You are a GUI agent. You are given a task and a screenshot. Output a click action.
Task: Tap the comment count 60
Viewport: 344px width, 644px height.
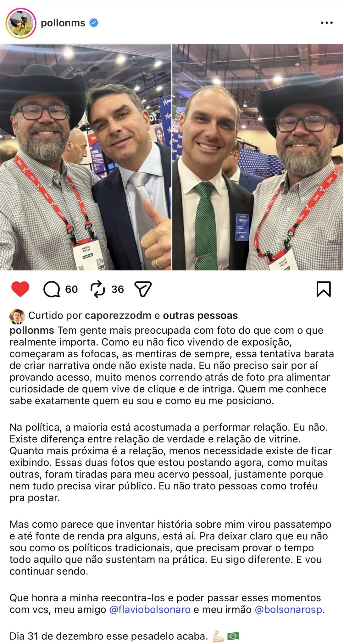(71, 289)
